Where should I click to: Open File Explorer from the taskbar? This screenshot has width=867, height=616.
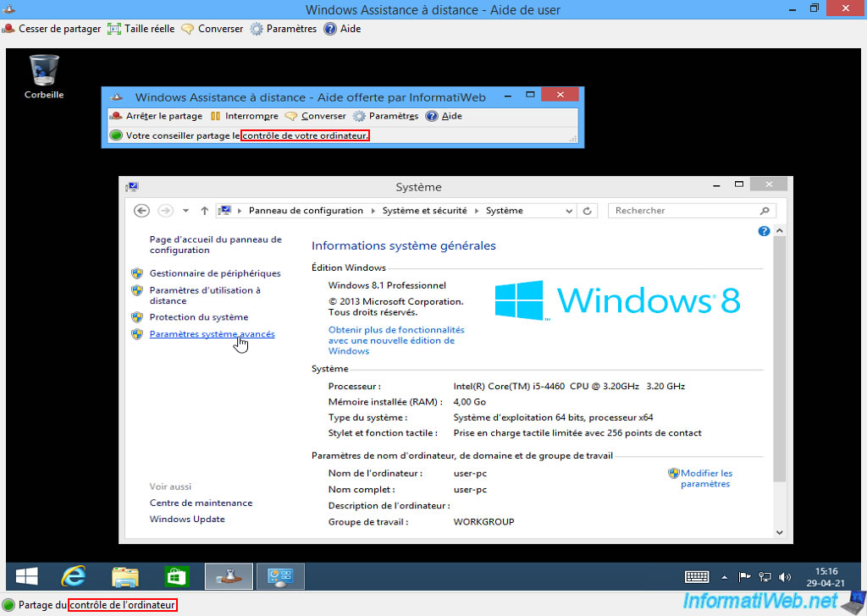[125, 577]
